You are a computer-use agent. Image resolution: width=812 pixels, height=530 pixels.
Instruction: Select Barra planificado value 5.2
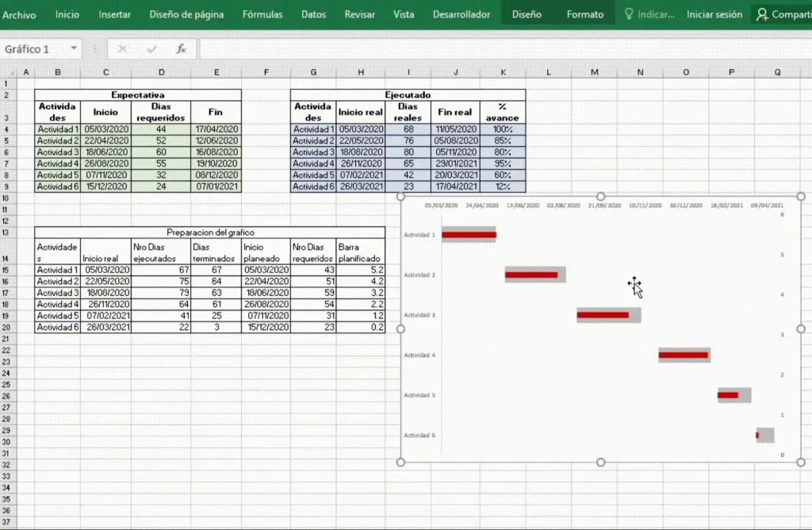[x=361, y=270]
